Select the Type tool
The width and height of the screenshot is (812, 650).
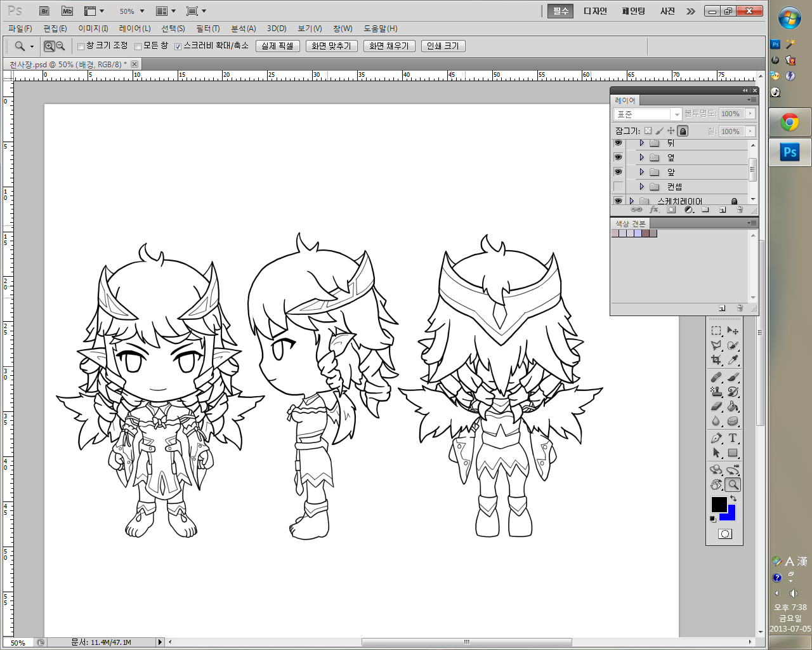click(x=733, y=438)
